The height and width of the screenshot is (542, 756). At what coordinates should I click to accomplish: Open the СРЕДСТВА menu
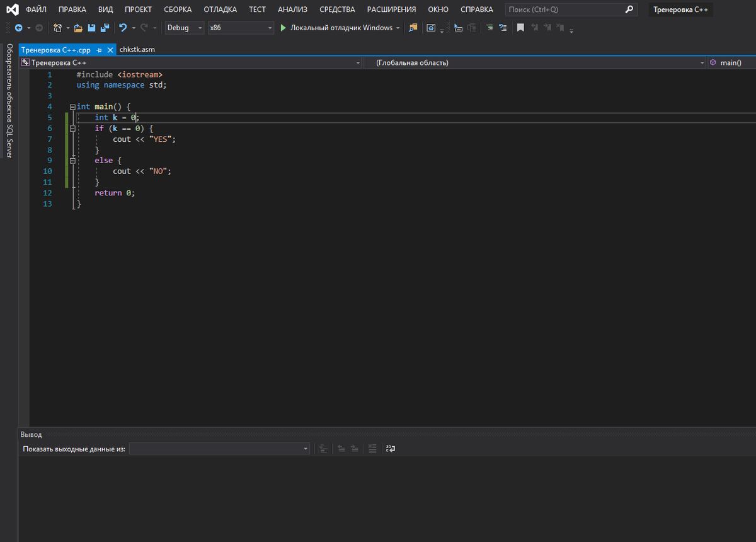click(337, 9)
